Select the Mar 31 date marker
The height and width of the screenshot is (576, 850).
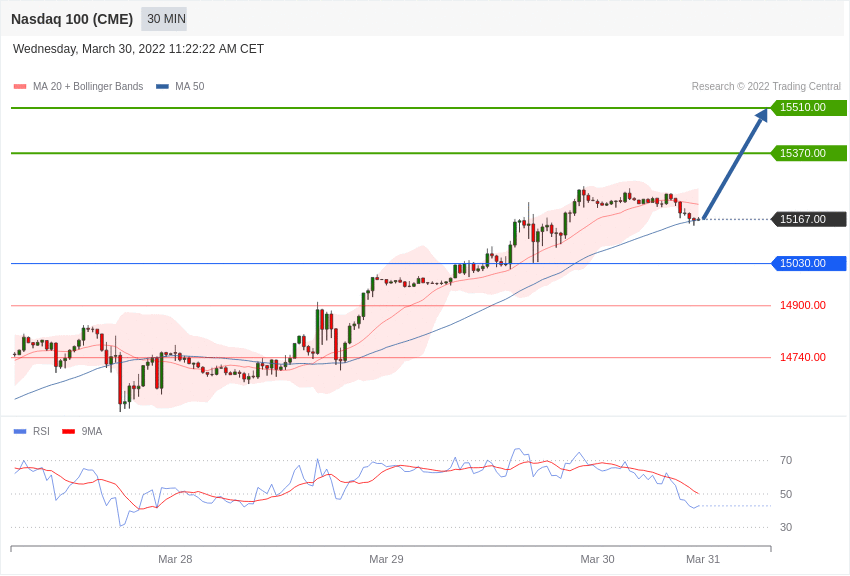[703, 559]
